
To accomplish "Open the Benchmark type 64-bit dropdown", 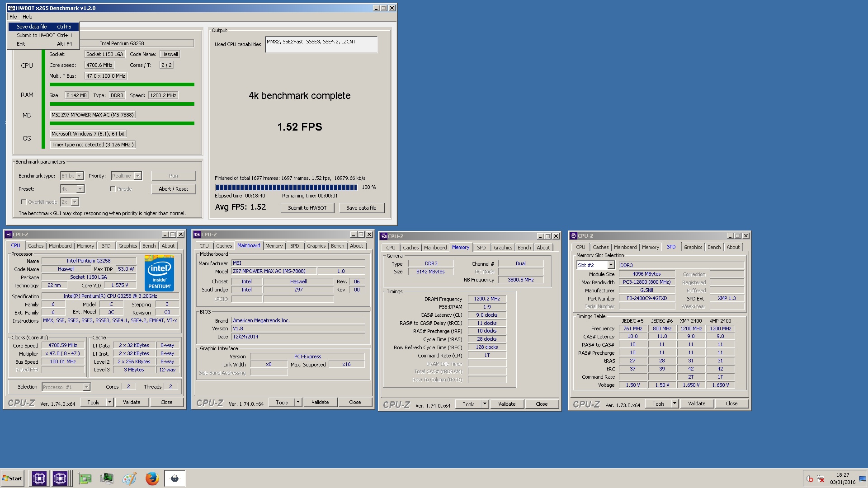I will pyautogui.click(x=80, y=176).
